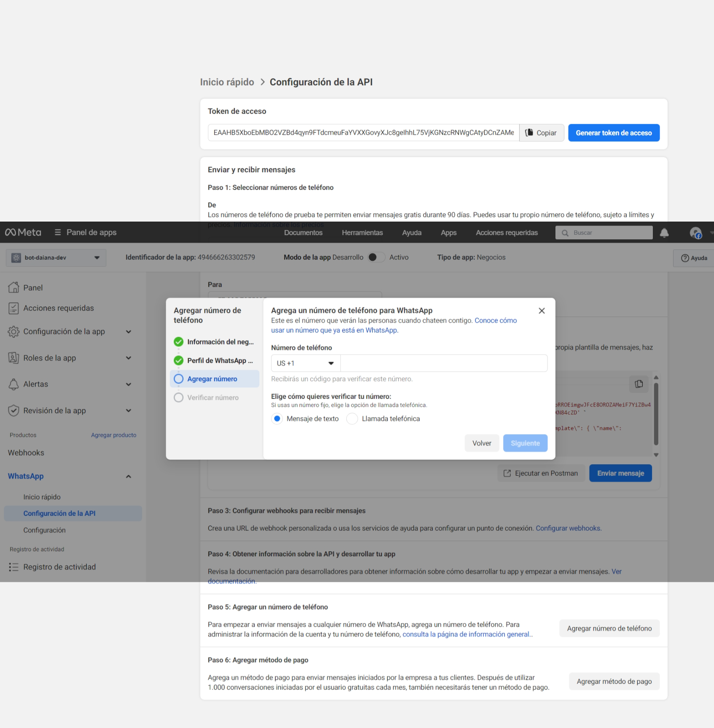Open the bot-daiana-dev app selector dropdown
714x728 pixels.
(x=56, y=258)
